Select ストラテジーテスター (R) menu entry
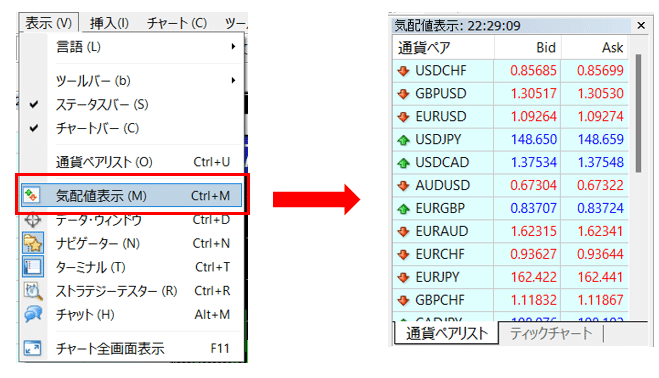Screen dimensions: 659x378 click(x=131, y=291)
